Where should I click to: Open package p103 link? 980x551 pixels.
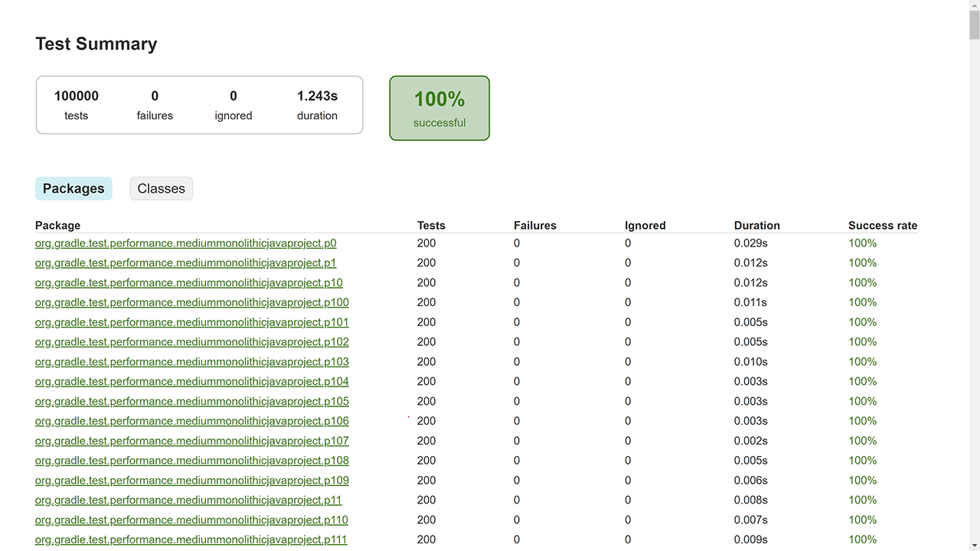coord(191,362)
